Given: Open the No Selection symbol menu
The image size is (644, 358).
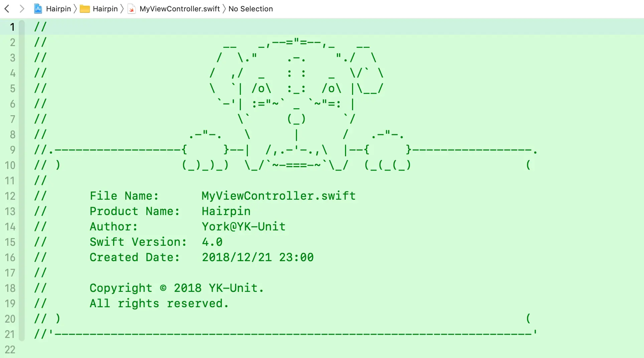Looking at the screenshot, I should pos(251,9).
